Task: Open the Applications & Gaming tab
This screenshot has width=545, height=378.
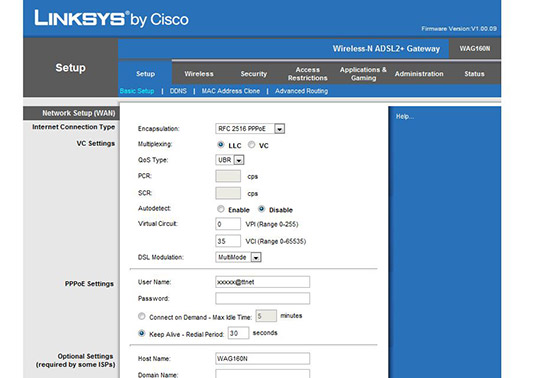Action: pyautogui.click(x=363, y=74)
